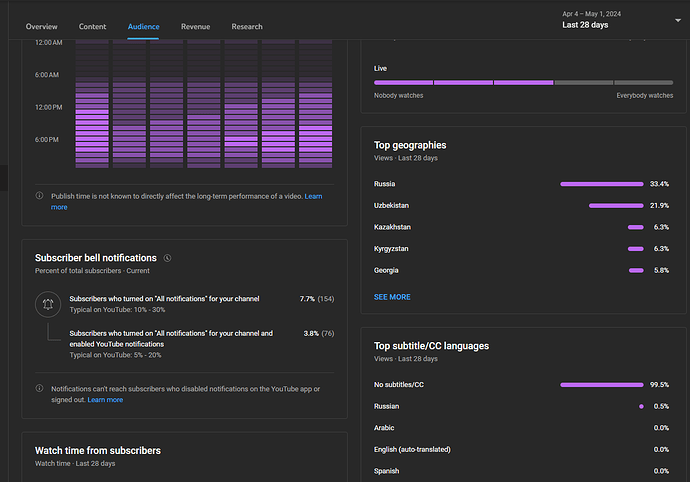690x482 pixels.
Task: Click the Live viewing progress bar
Action: click(522, 82)
